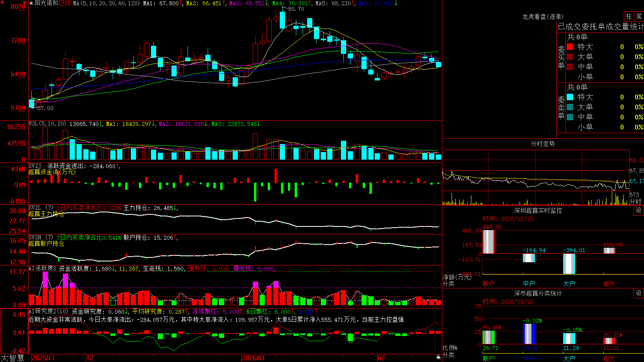
Task: Click the MA1: 67.800 value
Action: (162, 3)
